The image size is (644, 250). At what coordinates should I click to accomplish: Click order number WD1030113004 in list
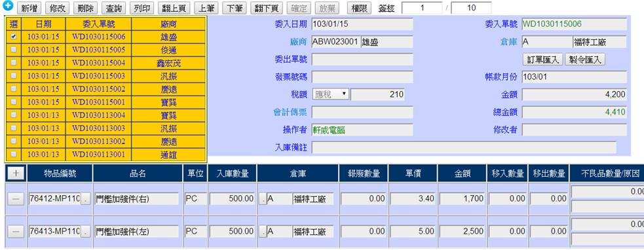click(98, 115)
